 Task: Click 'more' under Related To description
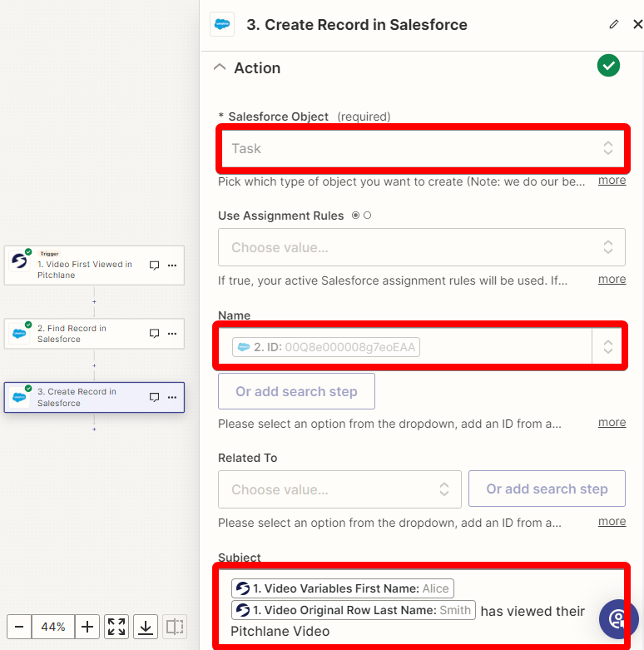(612, 522)
